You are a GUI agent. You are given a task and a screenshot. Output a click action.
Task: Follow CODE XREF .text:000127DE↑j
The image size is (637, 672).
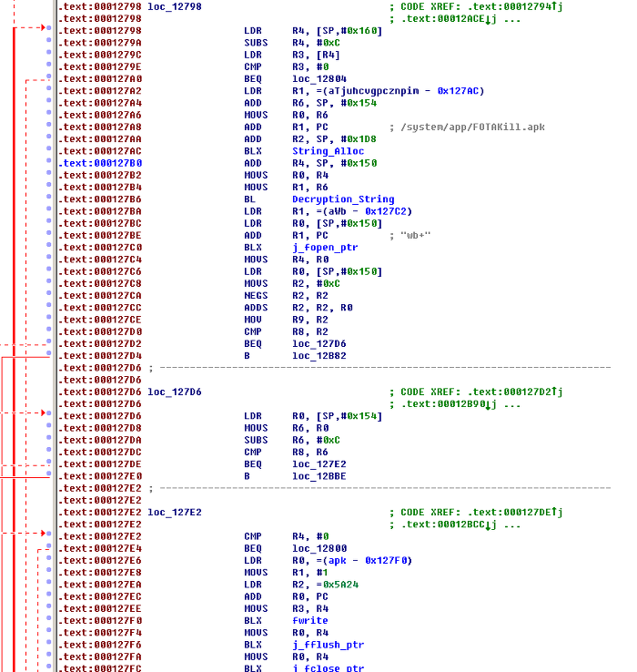(x=515, y=513)
